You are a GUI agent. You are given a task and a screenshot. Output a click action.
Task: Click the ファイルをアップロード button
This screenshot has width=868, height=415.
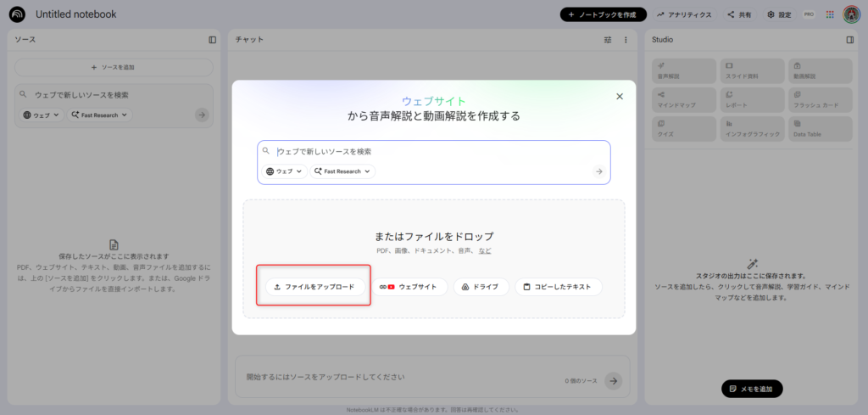point(315,287)
